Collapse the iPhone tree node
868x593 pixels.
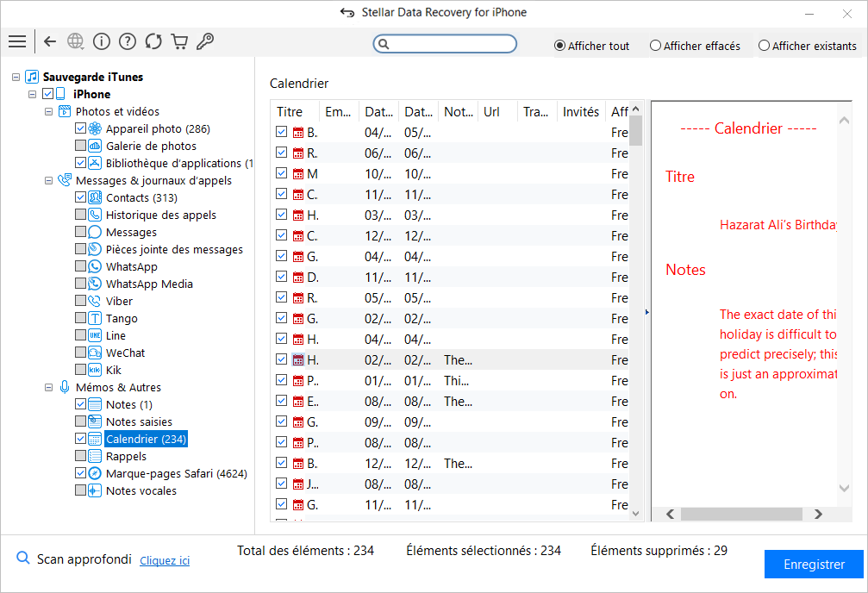click(x=32, y=94)
